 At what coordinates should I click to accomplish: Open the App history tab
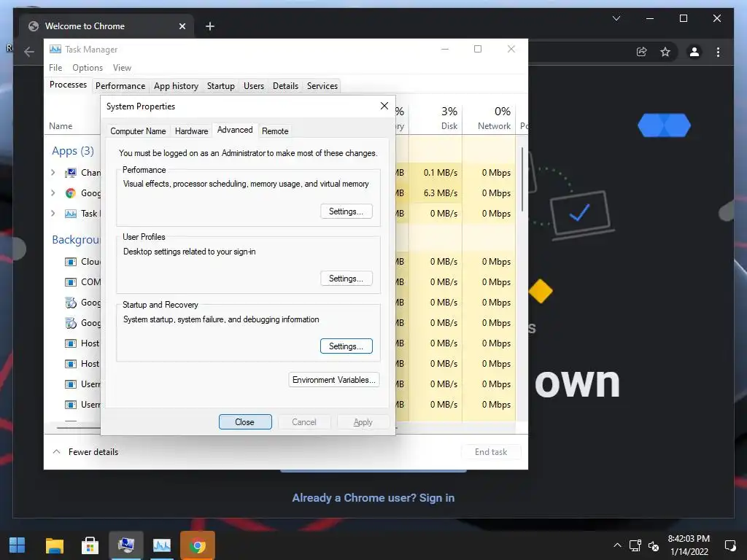177,86
